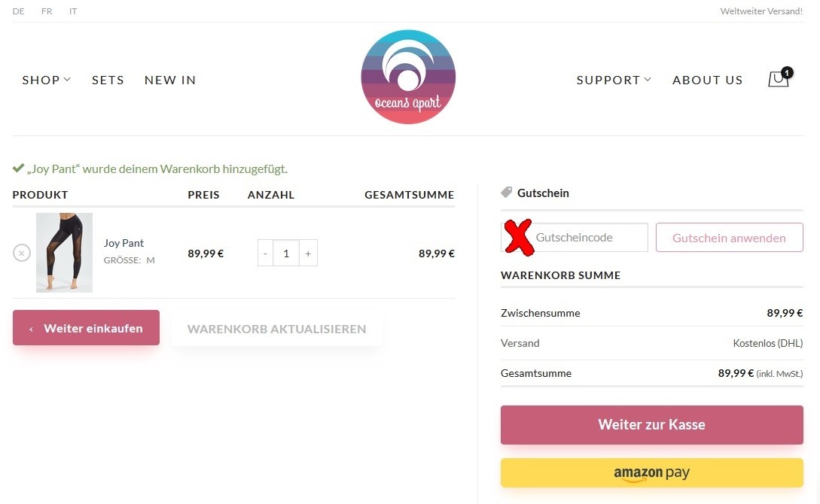Open the SETS menu item
820x504 pixels.
[x=108, y=80]
